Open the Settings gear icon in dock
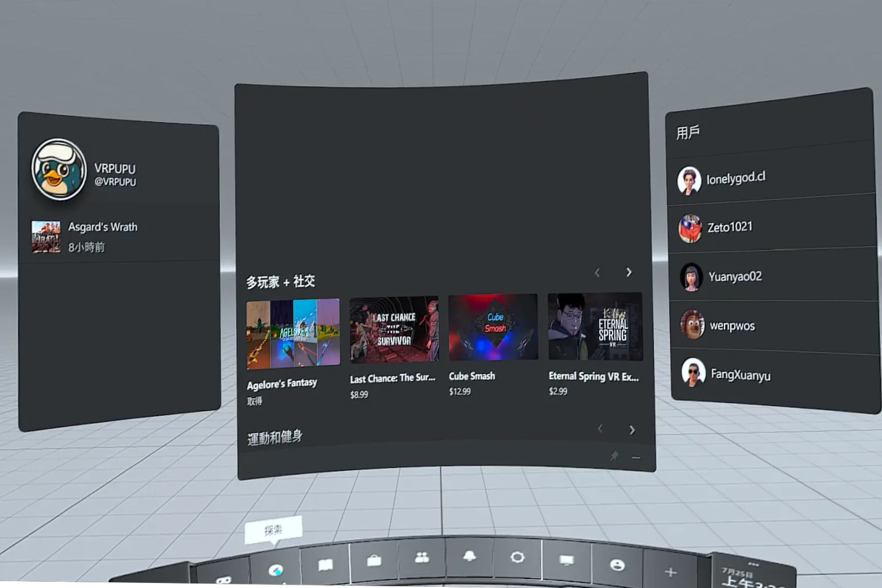 [517, 558]
